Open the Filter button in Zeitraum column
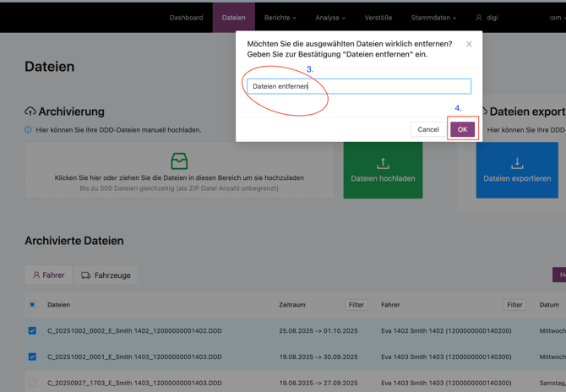This screenshot has width=566, height=392. 356,305
